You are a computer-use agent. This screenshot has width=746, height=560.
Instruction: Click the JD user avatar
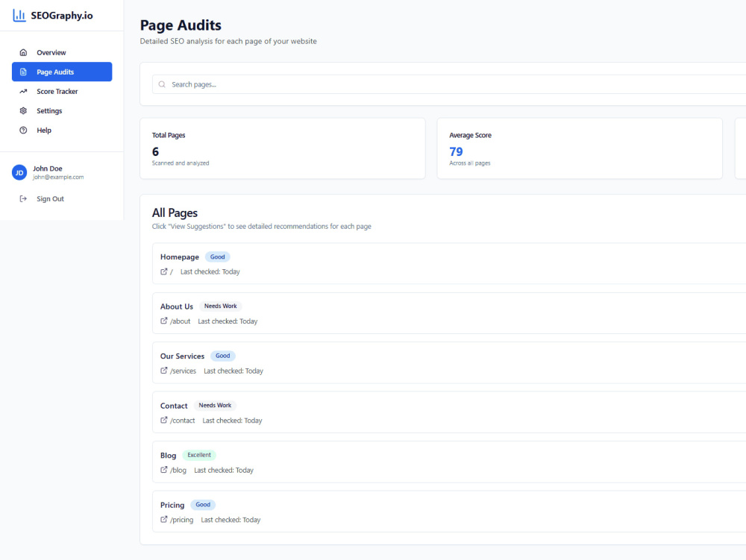click(x=19, y=172)
